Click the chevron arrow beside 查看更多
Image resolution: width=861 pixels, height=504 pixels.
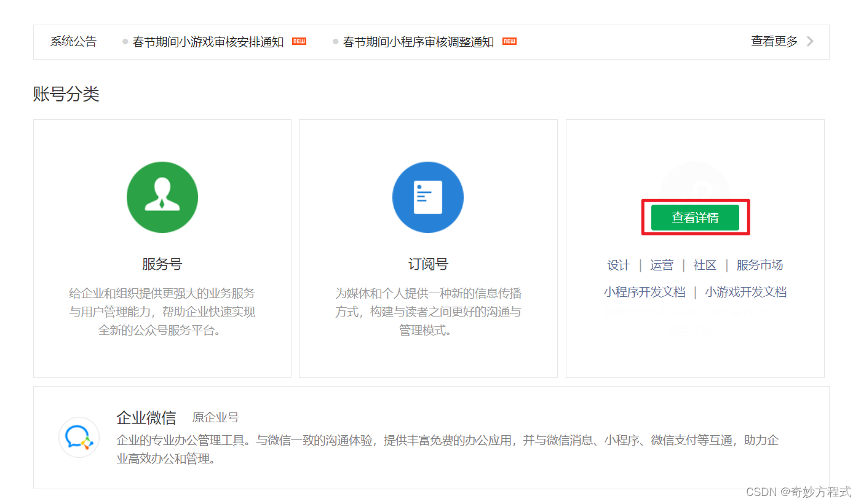(x=810, y=41)
